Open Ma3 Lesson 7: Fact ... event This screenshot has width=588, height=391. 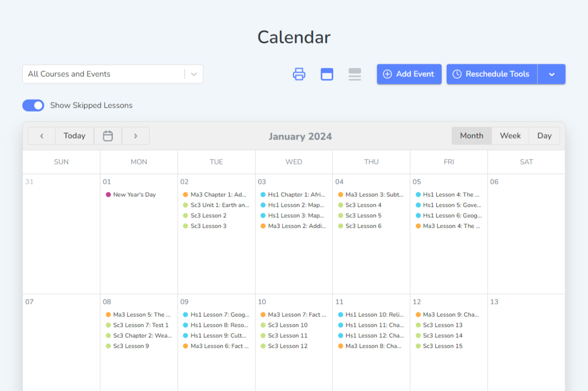pos(293,315)
